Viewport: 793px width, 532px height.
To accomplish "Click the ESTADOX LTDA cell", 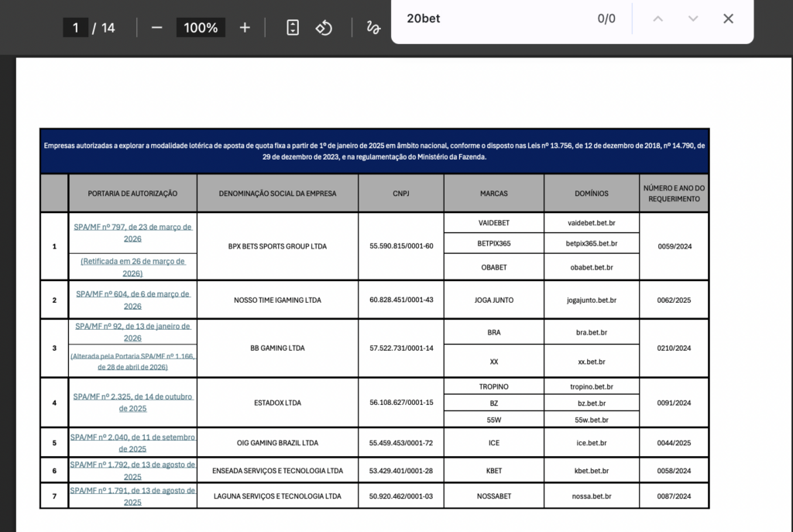I will [x=277, y=403].
